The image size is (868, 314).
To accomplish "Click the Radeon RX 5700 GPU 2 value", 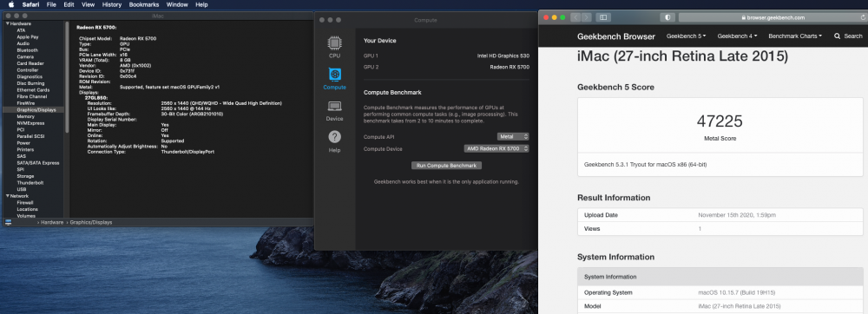I will pos(510,67).
